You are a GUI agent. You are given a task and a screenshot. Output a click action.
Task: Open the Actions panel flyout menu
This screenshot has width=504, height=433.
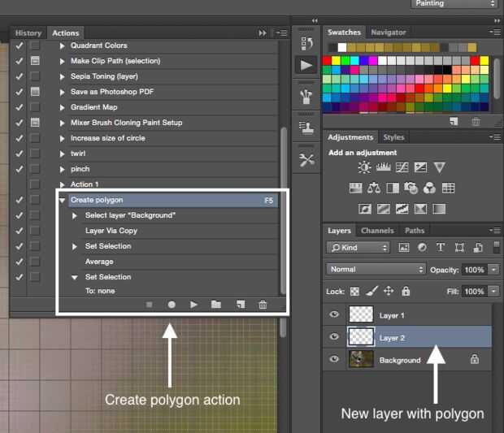281,32
